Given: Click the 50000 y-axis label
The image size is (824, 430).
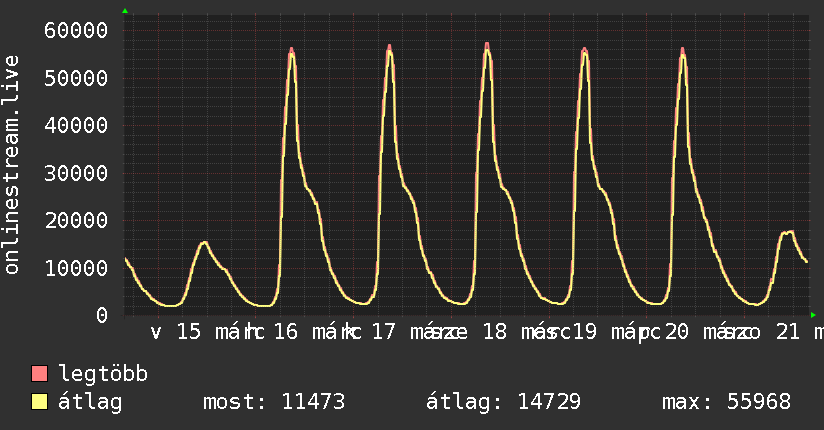Looking at the screenshot, I should click(76, 78).
